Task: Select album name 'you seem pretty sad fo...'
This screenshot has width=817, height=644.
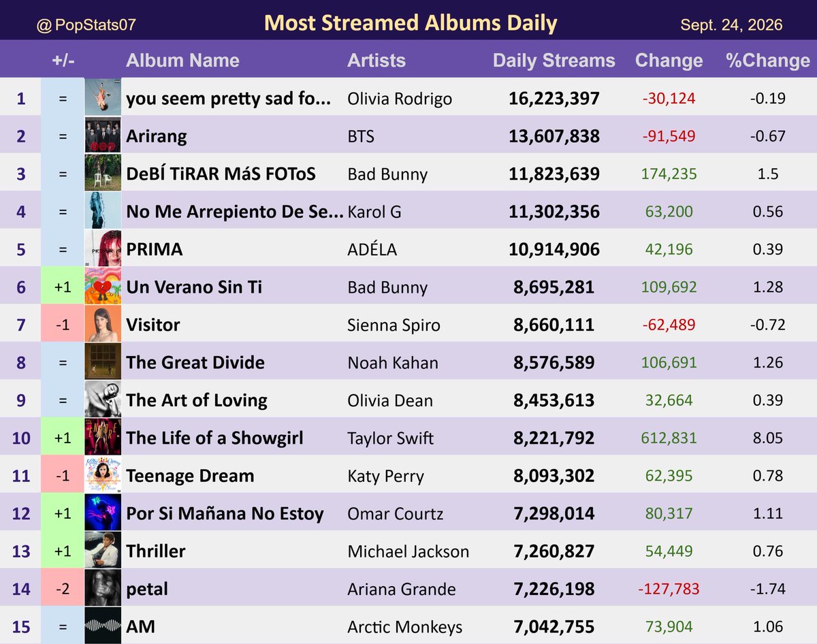Action: (x=229, y=98)
